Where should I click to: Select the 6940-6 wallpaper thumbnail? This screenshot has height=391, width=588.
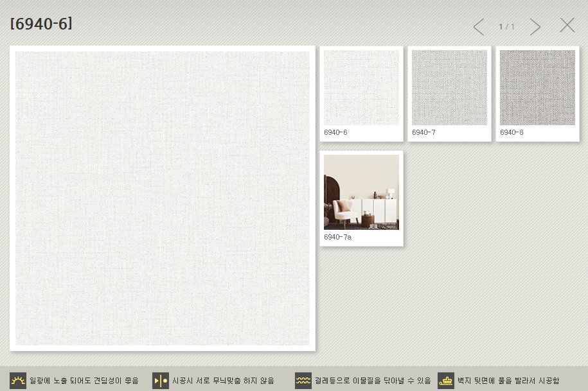(x=361, y=87)
